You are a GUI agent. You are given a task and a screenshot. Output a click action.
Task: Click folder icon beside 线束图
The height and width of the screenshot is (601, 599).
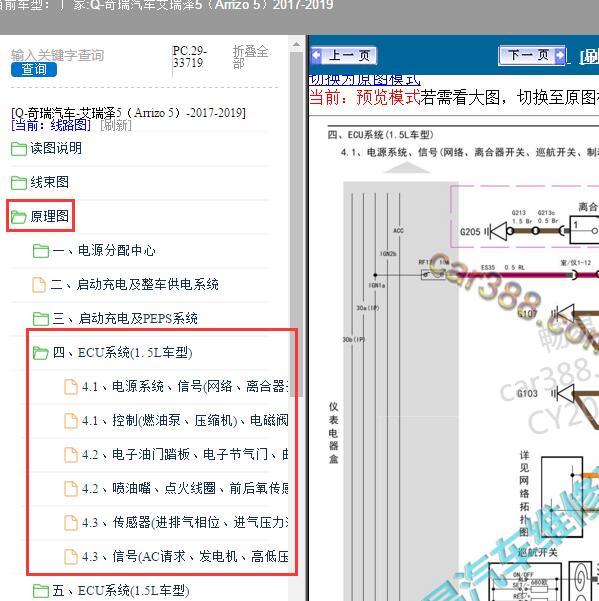click(19, 183)
